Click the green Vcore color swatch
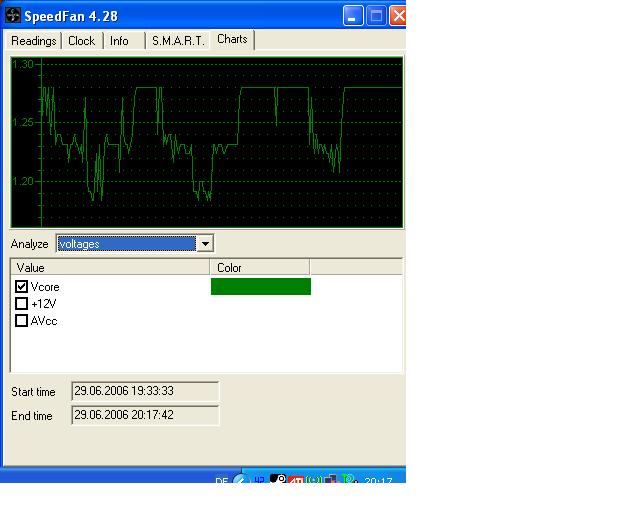640x512 pixels. pos(261,286)
